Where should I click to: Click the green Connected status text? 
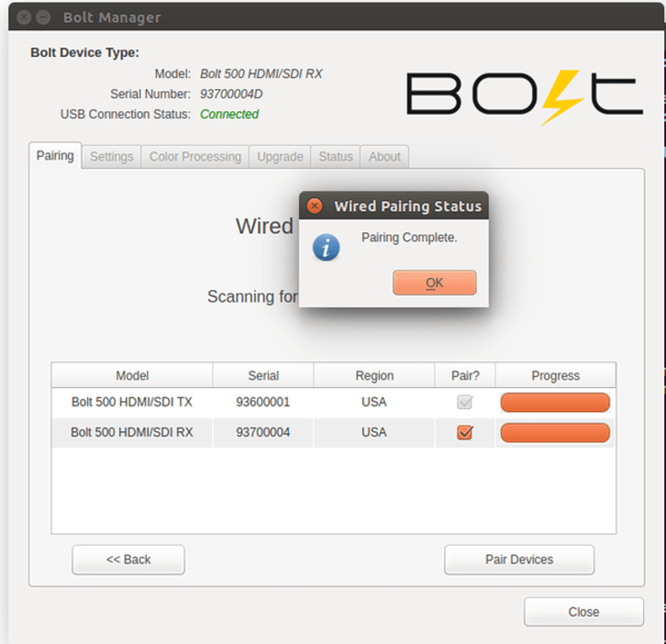click(x=230, y=114)
